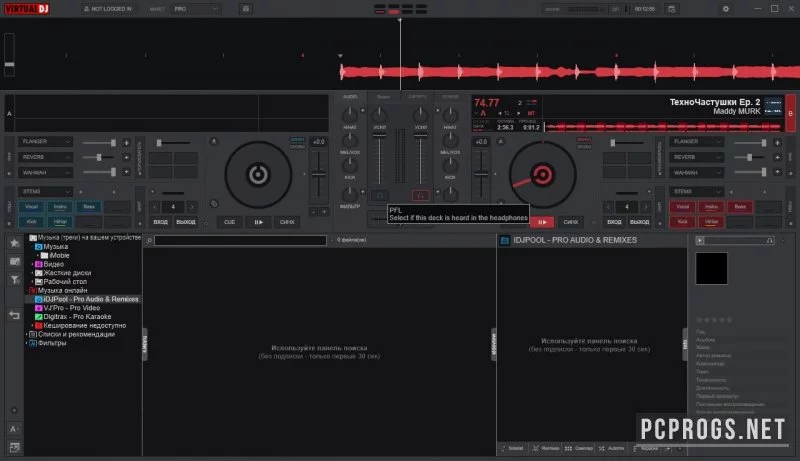Click the left deck pitch fader
The image size is (800, 461).
(318, 174)
